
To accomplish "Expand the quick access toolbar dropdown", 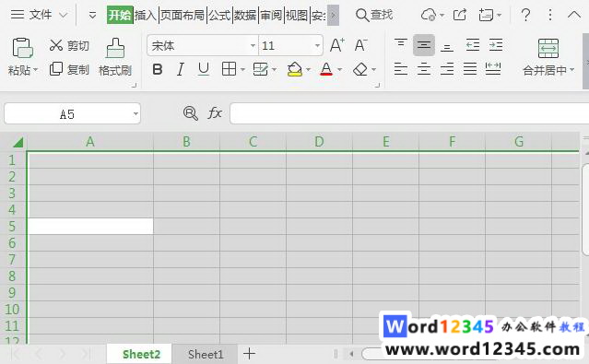I will [92, 16].
